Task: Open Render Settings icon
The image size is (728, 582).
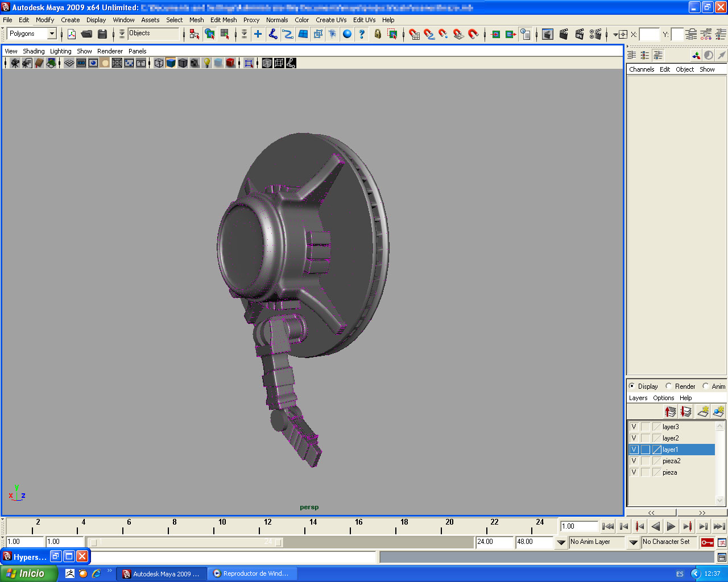Action: [595, 35]
